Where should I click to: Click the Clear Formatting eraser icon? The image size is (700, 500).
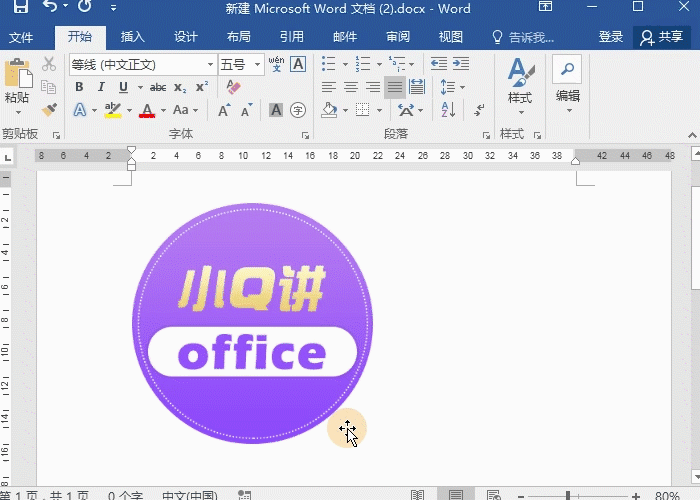pos(233,87)
